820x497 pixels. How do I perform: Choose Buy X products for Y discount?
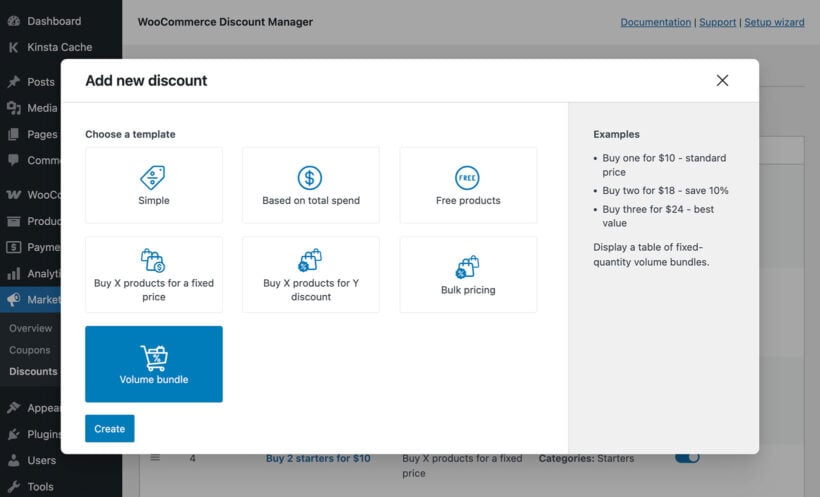click(x=310, y=274)
